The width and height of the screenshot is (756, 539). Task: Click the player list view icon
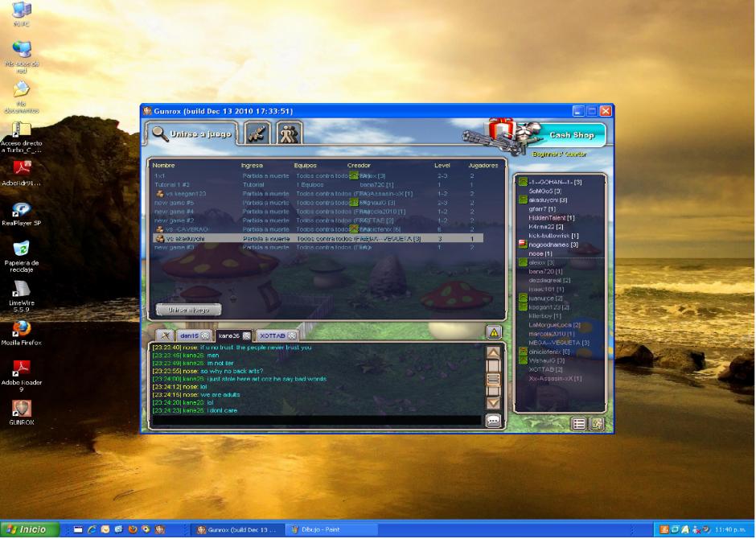tap(578, 424)
